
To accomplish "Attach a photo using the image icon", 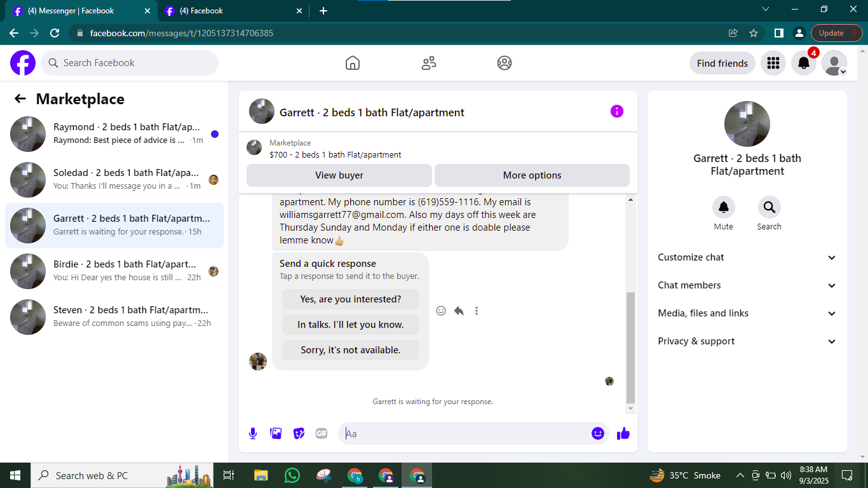I will pyautogui.click(x=276, y=433).
